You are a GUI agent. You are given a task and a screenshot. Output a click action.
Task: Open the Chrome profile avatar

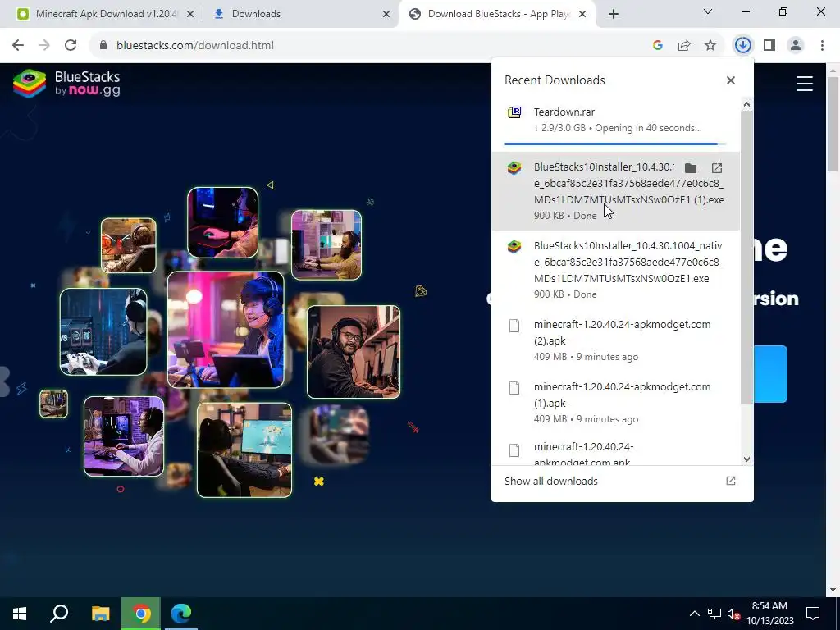tap(796, 46)
